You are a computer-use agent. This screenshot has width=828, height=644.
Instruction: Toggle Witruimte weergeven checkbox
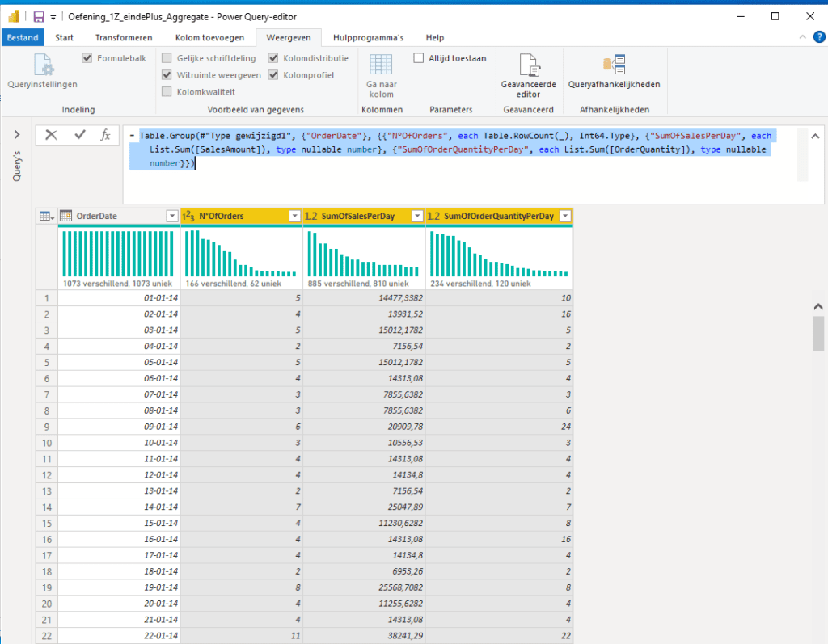(x=167, y=75)
